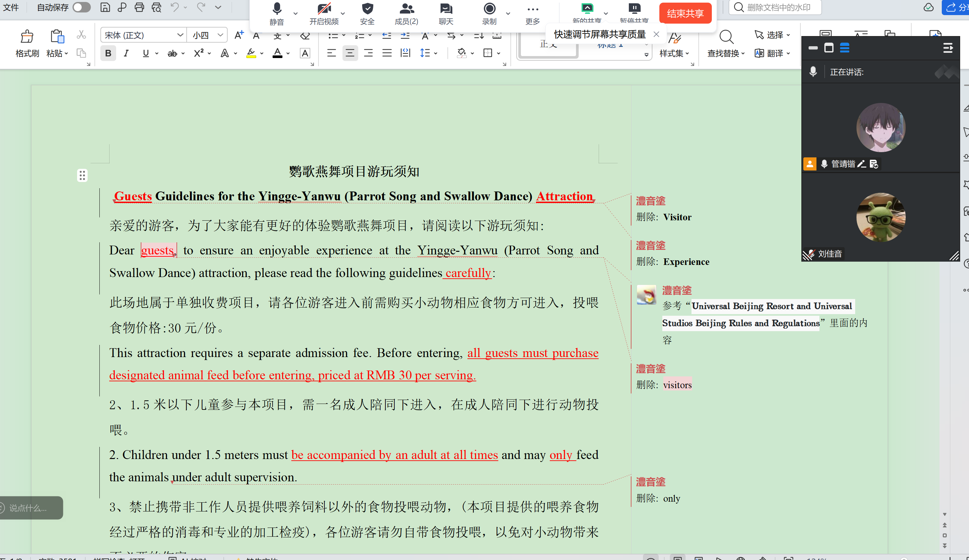The image size is (969, 560).
Task: Align text left
Action: click(x=331, y=53)
